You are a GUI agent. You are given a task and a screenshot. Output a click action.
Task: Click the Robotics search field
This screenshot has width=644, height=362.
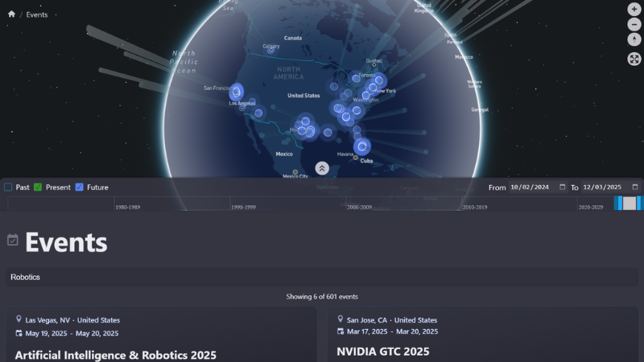(322, 278)
